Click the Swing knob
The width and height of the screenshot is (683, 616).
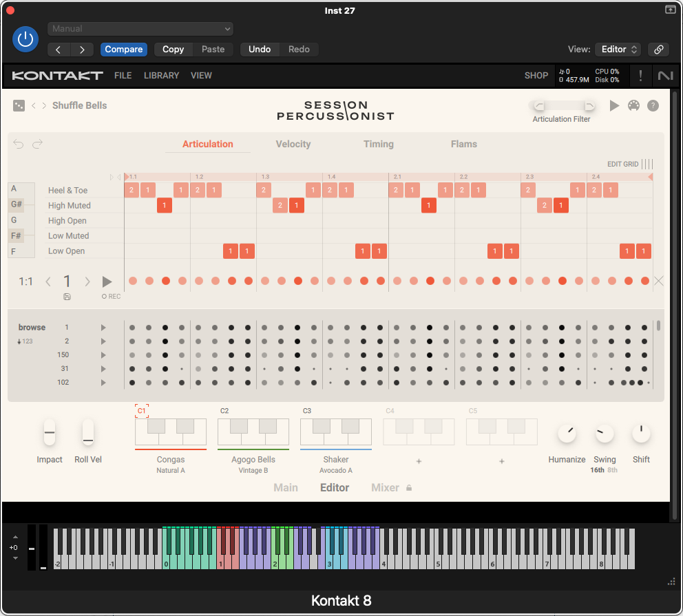pyautogui.click(x=605, y=434)
